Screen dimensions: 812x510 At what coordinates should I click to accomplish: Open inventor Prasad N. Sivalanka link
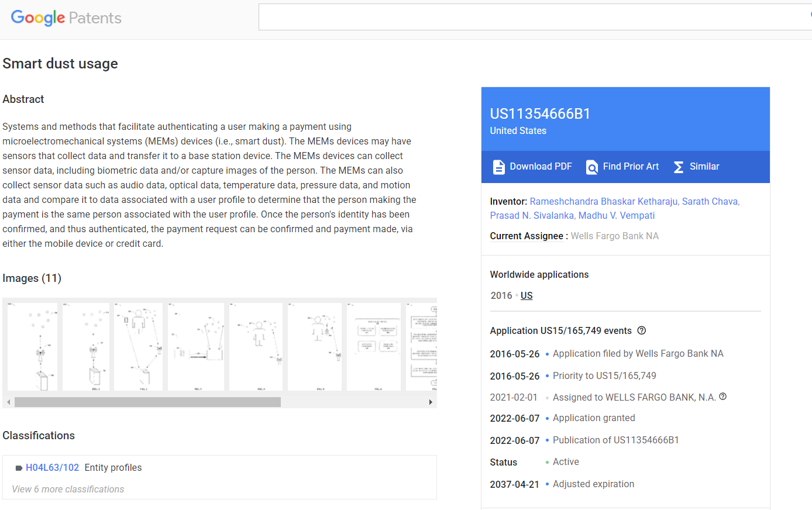pyautogui.click(x=532, y=215)
